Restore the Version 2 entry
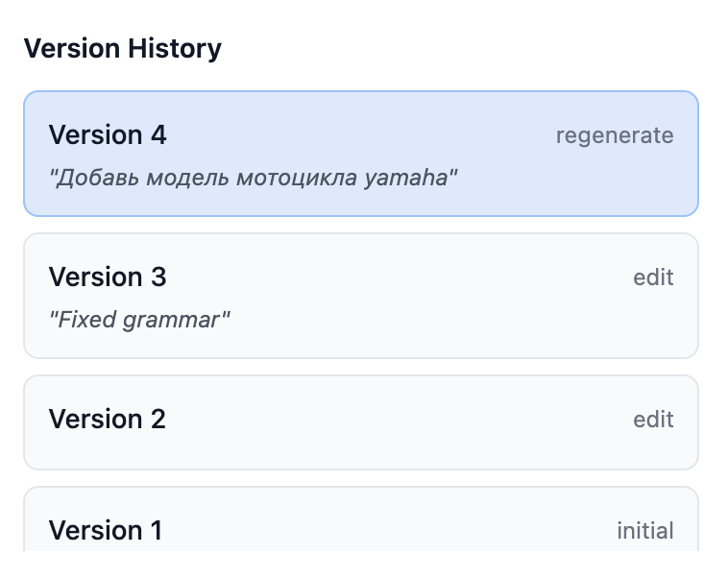This screenshot has height=578, width=728. point(360,422)
